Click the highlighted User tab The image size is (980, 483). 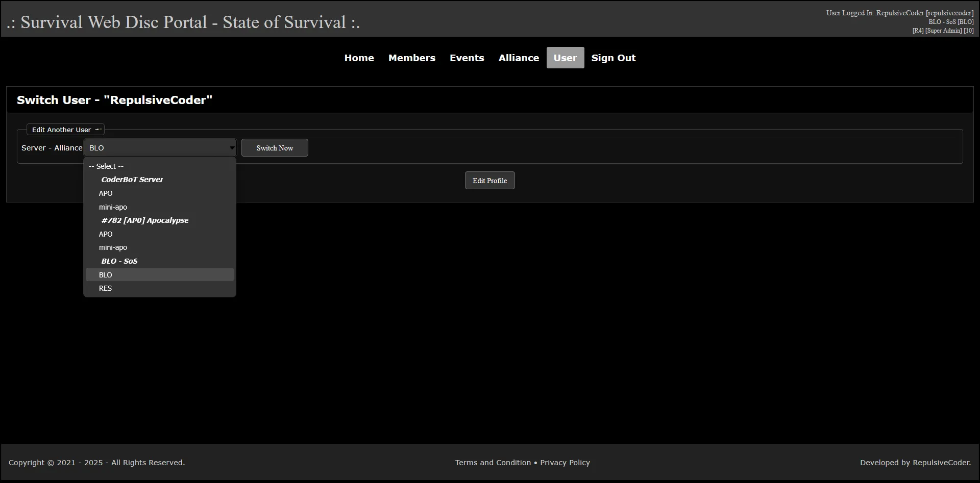point(565,58)
